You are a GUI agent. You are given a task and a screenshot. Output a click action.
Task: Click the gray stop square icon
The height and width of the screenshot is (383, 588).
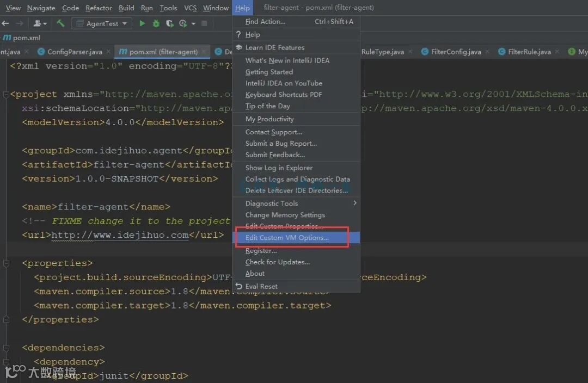[204, 23]
